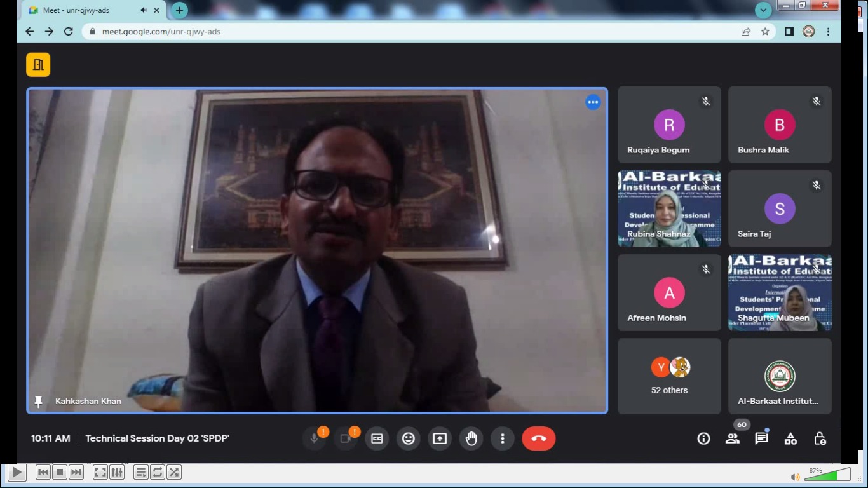Open the activities icon
This screenshot has width=868, height=488.
pos(790,438)
